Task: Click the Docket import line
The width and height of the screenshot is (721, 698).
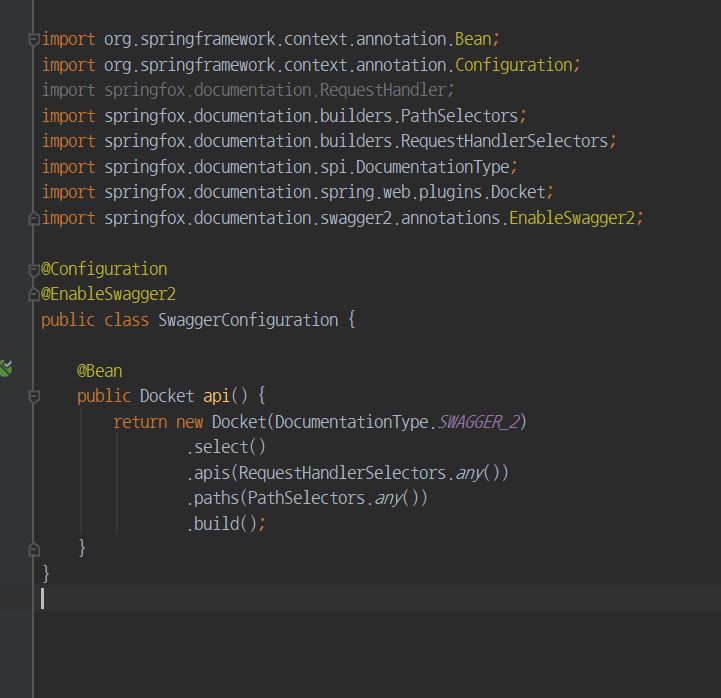Action: pos(298,192)
